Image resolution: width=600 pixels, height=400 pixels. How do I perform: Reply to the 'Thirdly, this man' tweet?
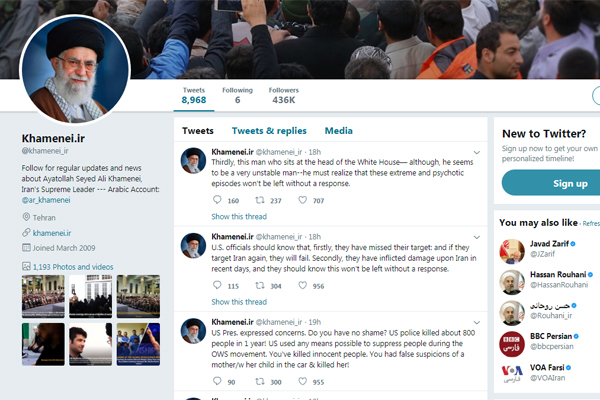pyautogui.click(x=217, y=200)
